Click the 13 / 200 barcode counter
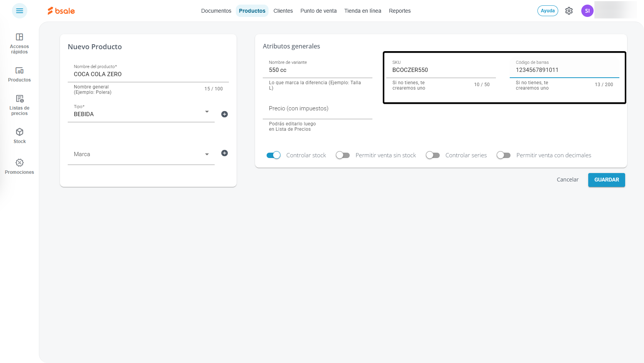Screen dimensions: 644x363 coord(604,85)
